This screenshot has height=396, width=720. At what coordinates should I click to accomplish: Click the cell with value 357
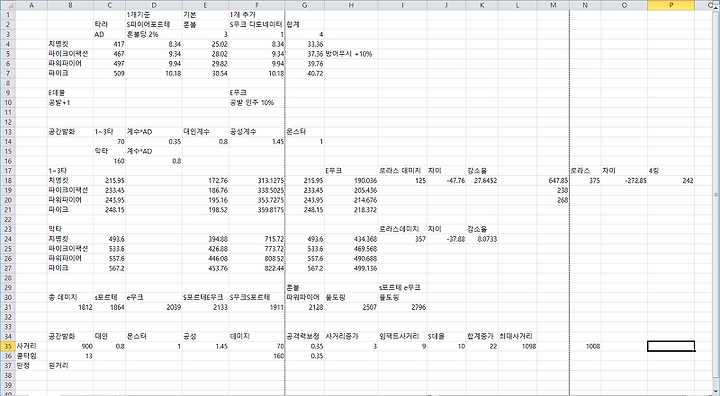click(403, 239)
